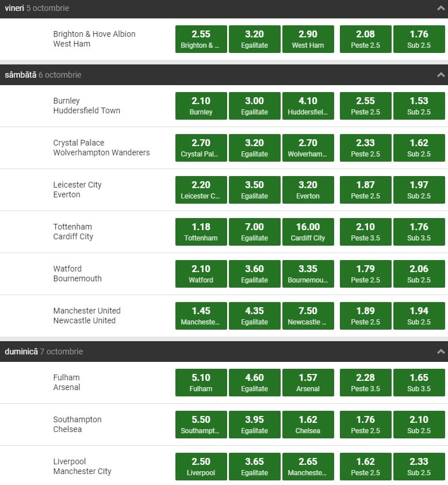
Task: Select Egalitate 3.65 for Liverpool vs Manchester City
Action: click(x=254, y=467)
